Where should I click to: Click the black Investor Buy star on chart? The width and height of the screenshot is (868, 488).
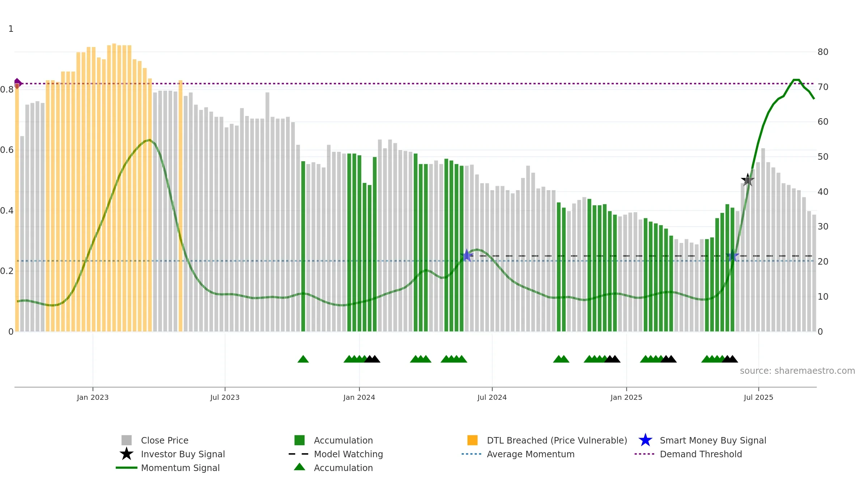point(748,180)
